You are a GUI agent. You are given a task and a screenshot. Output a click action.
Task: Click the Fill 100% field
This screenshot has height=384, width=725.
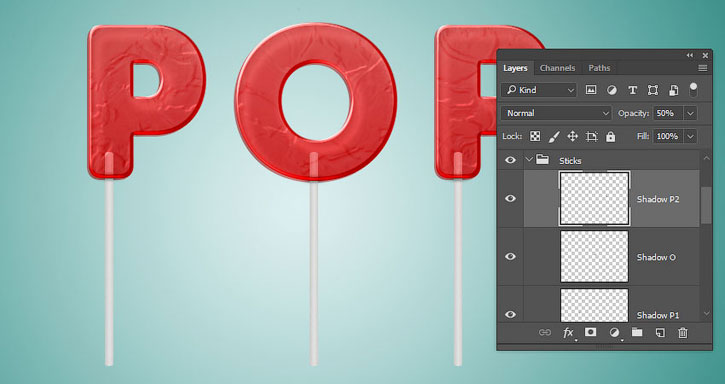click(x=668, y=136)
